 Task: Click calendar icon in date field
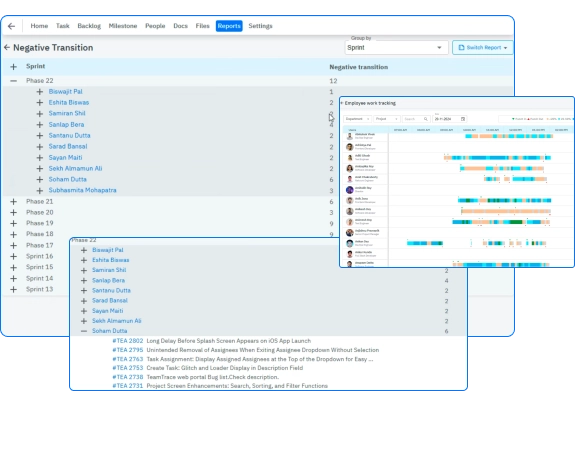(463, 119)
